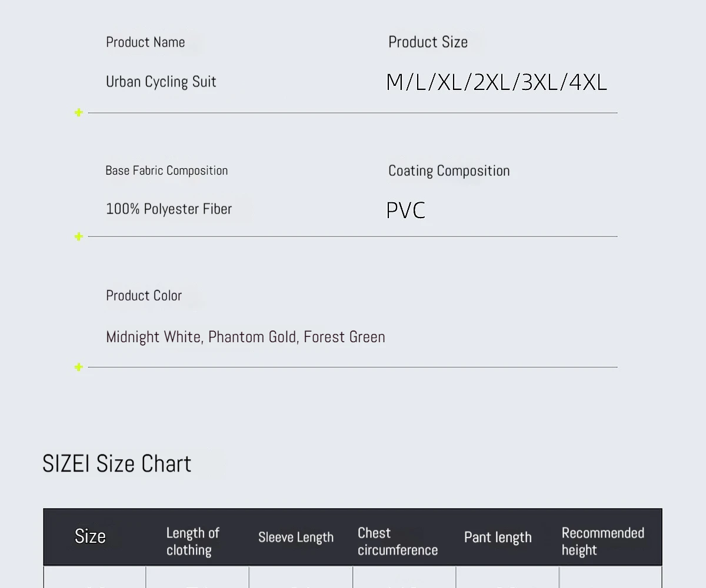706x588 pixels.
Task: Click the Recommended height column header
Action: 603,542
